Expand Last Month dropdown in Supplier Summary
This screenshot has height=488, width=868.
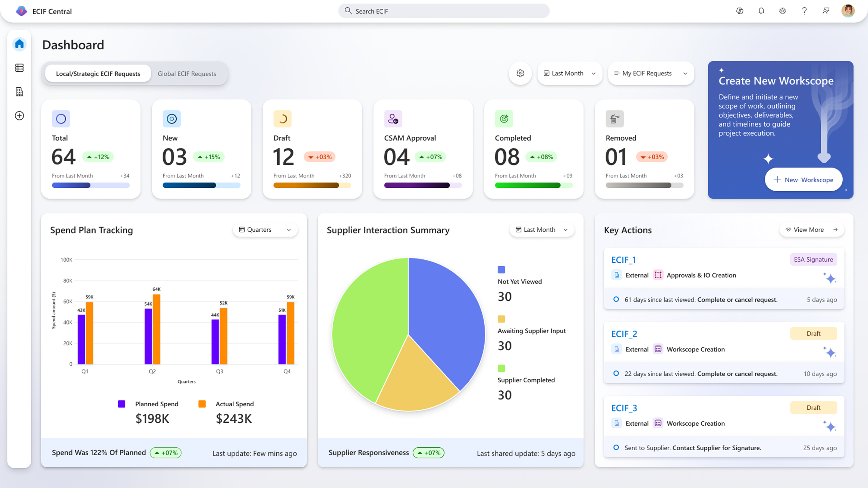tap(542, 230)
